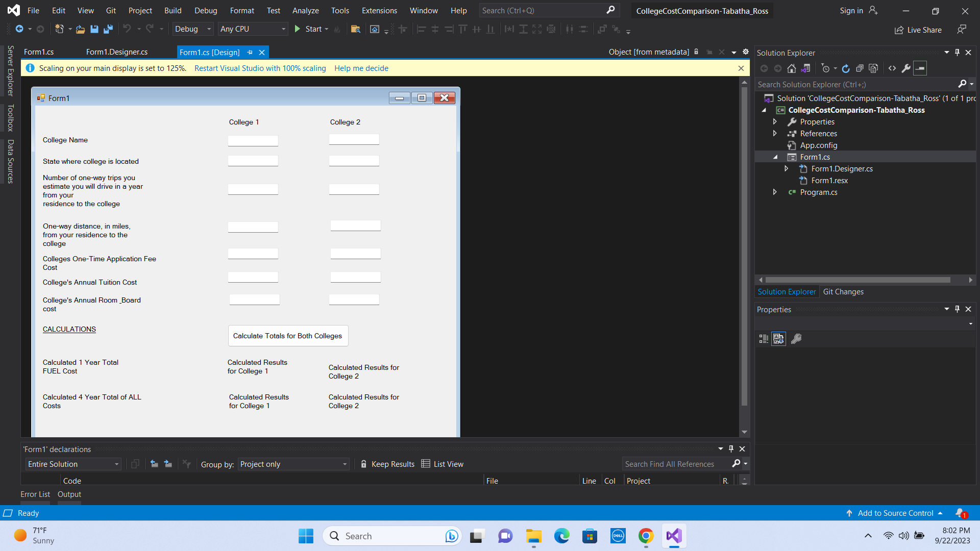Click the Solution Explorer Home icon

791,68
